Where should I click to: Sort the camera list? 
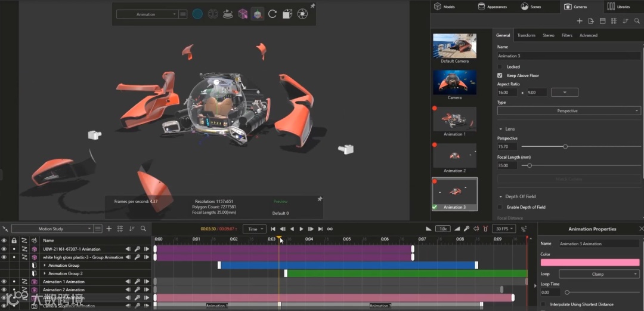coord(626,21)
